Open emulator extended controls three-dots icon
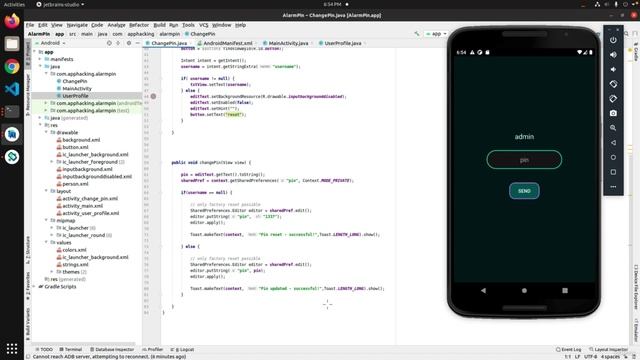 click(x=613, y=187)
